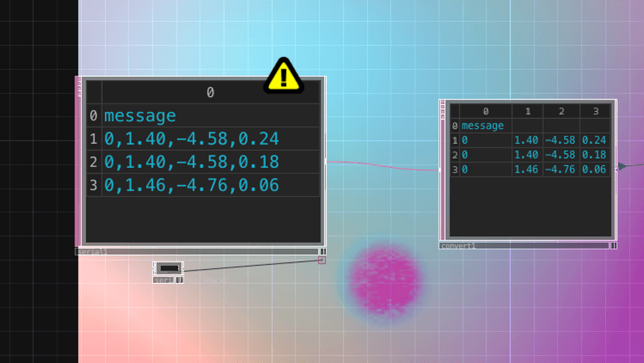Click the '1.40' cell in convert1 row 2

point(528,155)
